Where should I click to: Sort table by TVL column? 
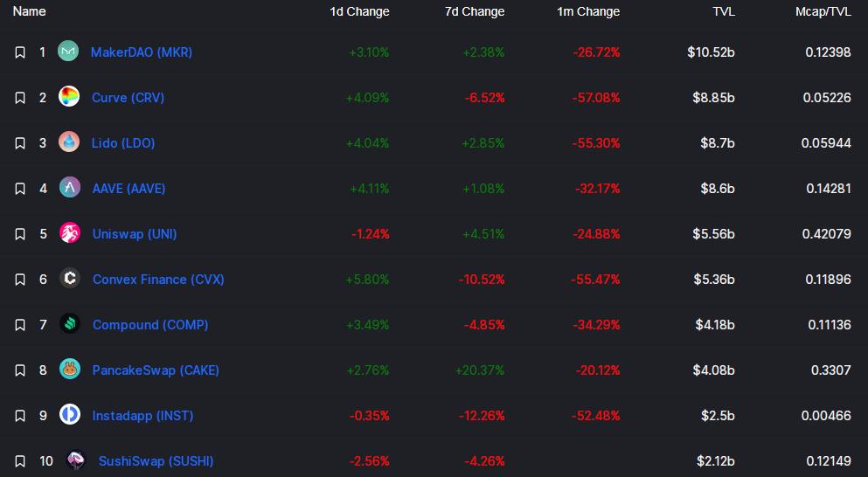click(723, 11)
